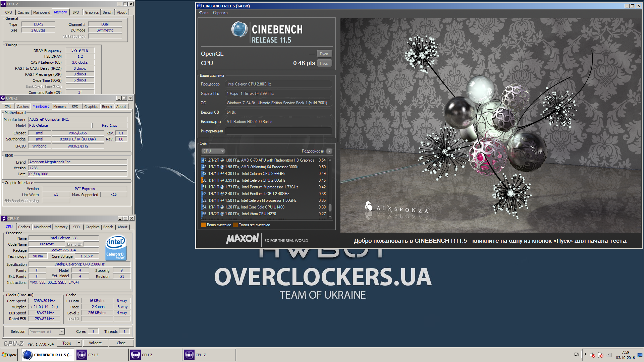Select ranking row 50 Intel Celeron CPU 2.80GHz
Viewport: 644px width, 362px height.
(x=264, y=180)
